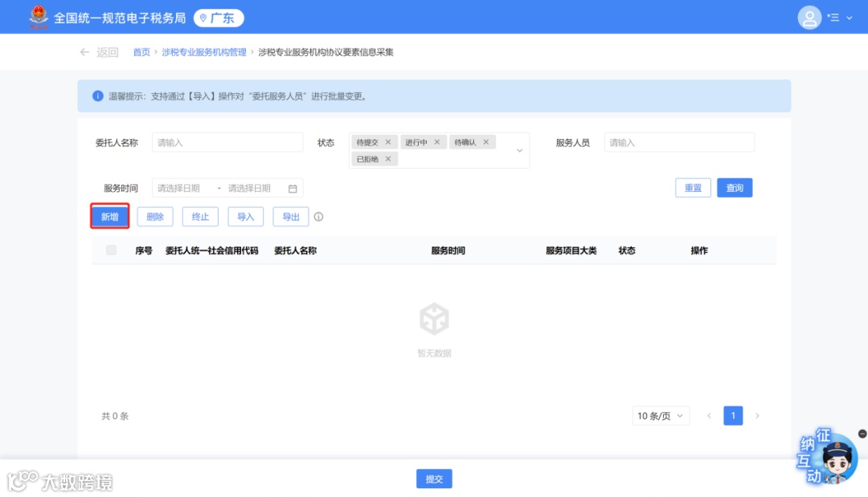Click the location icon beside 广东
The image size is (868, 498).
pyautogui.click(x=203, y=17)
